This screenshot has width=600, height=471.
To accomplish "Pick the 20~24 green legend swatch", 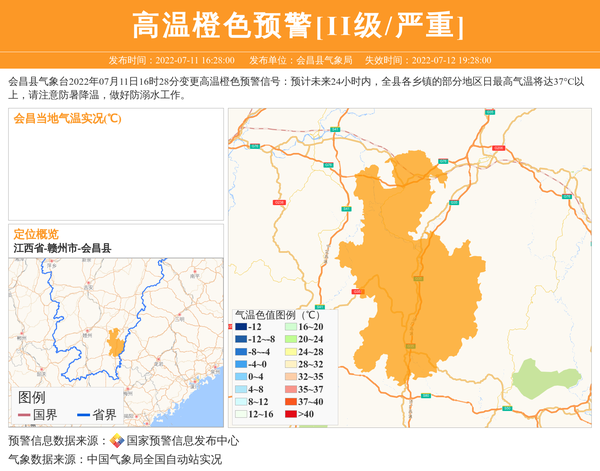I will [290, 340].
